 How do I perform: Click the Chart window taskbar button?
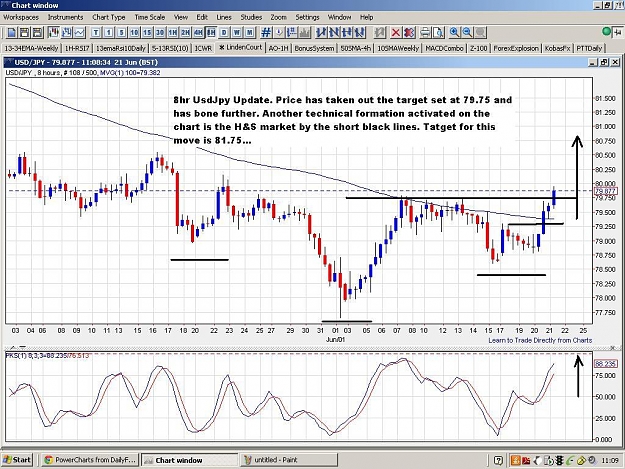[189, 460]
